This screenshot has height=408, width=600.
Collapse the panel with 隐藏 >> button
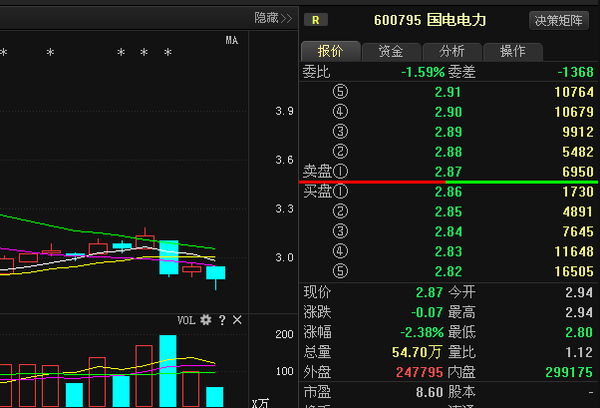click(273, 18)
